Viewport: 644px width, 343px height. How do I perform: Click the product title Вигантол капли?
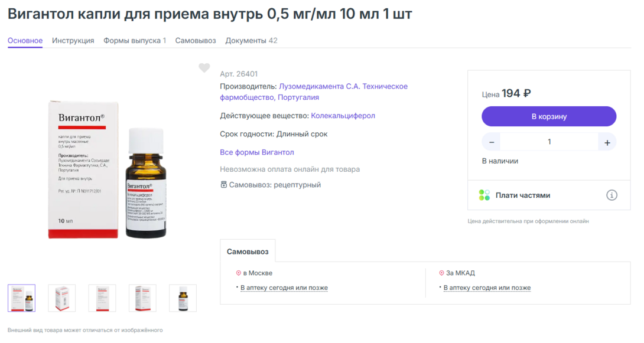tap(210, 14)
